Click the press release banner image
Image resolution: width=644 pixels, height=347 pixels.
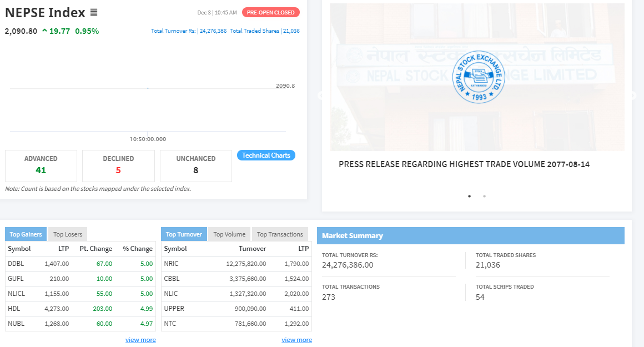tap(477, 77)
